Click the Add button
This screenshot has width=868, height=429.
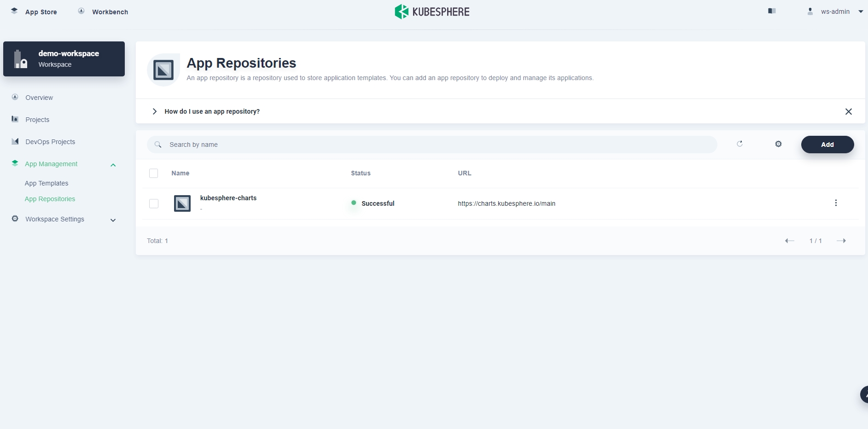point(827,145)
